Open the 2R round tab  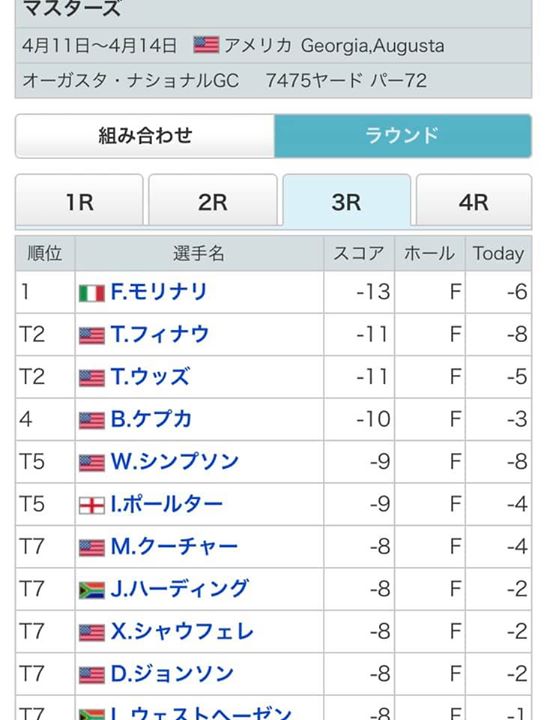213,200
